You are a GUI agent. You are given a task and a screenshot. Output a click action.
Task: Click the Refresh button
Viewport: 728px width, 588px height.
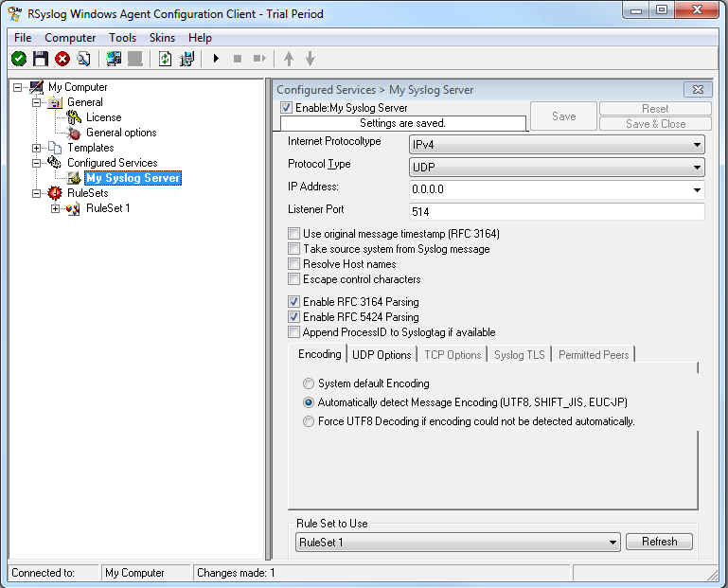click(659, 542)
